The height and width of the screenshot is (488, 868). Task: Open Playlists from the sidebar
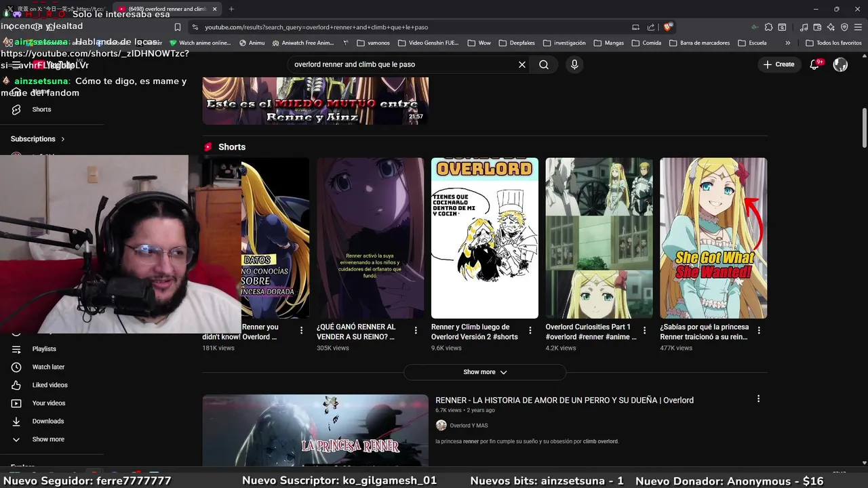pyautogui.click(x=44, y=349)
